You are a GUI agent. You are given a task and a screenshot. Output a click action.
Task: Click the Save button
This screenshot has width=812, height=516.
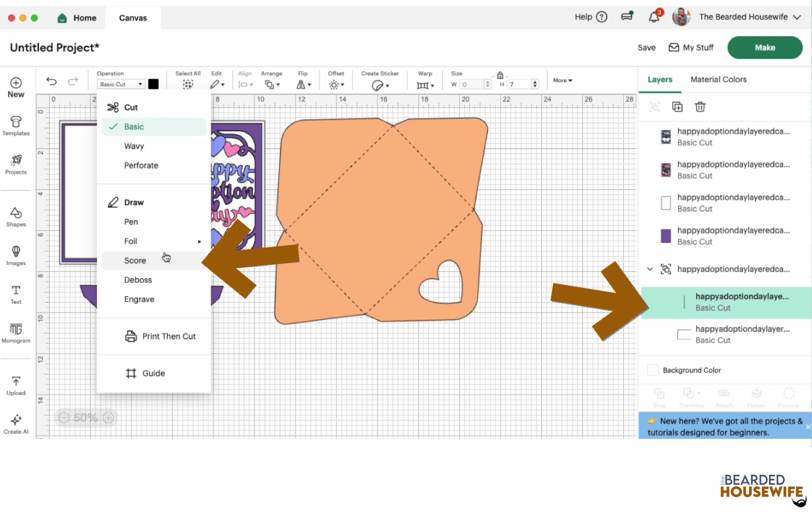[x=646, y=48]
